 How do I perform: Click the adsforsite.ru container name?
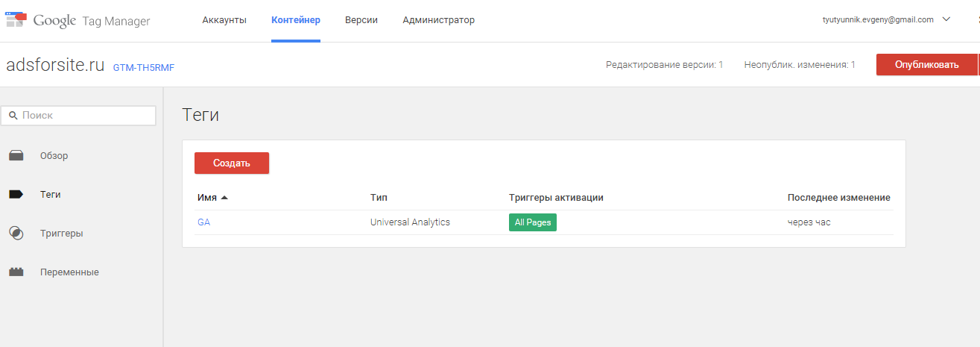coord(55,65)
